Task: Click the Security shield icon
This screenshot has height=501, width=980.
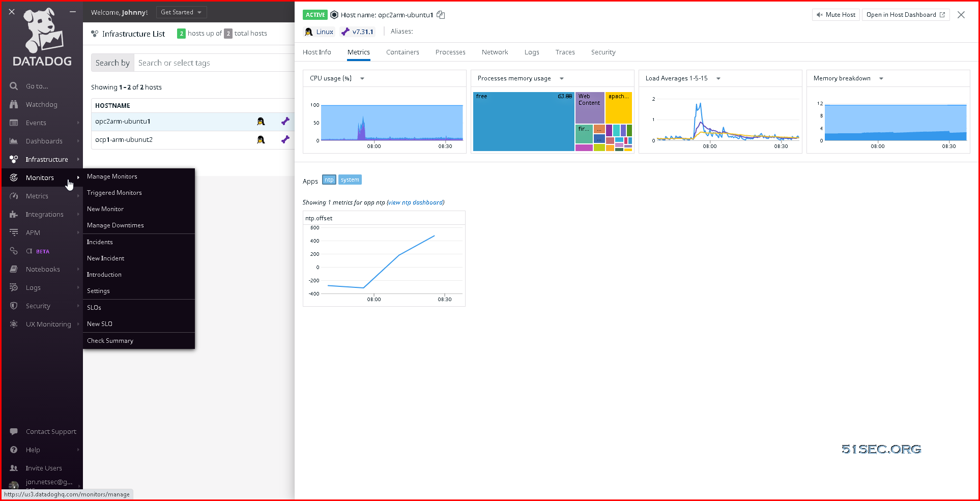Action: 14,306
